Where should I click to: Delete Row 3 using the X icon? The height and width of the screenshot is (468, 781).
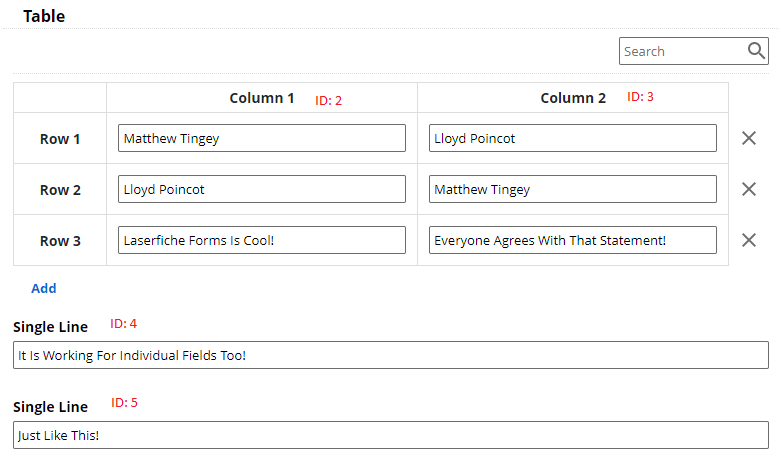[749, 240]
